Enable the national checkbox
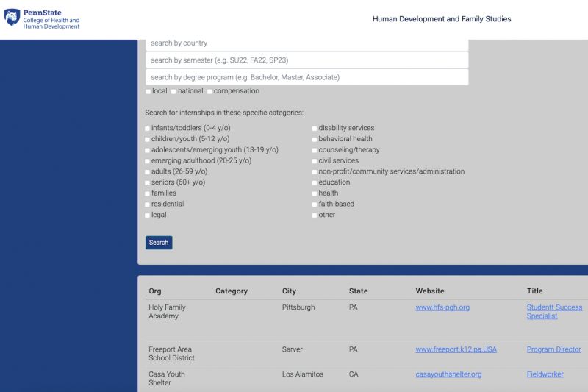 point(173,91)
